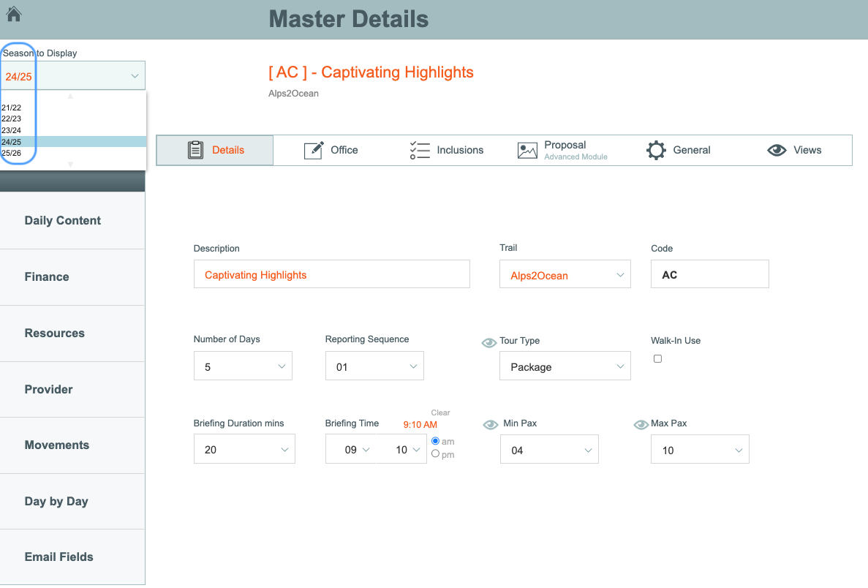Switch to the Views tab
868x588 pixels.
(x=794, y=150)
